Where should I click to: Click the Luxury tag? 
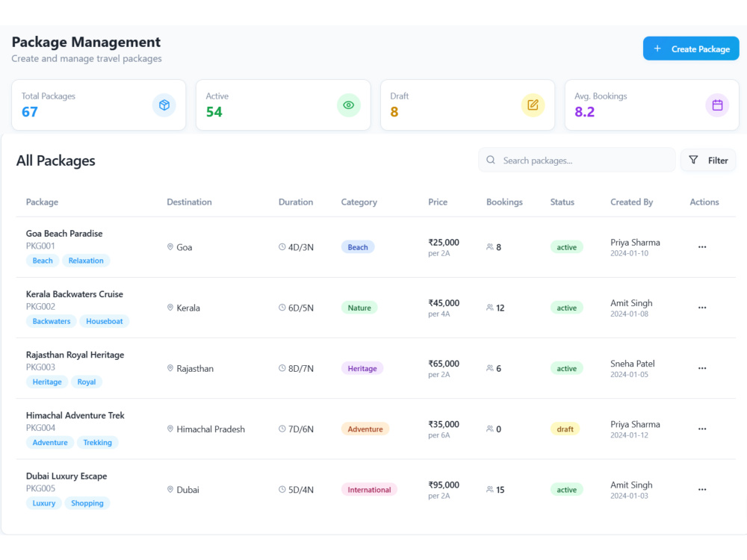pyautogui.click(x=44, y=503)
